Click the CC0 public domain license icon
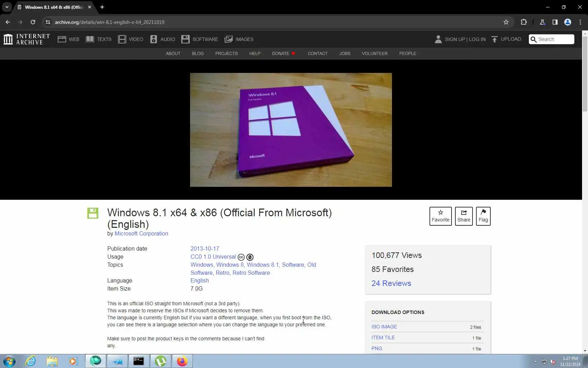 coord(250,257)
